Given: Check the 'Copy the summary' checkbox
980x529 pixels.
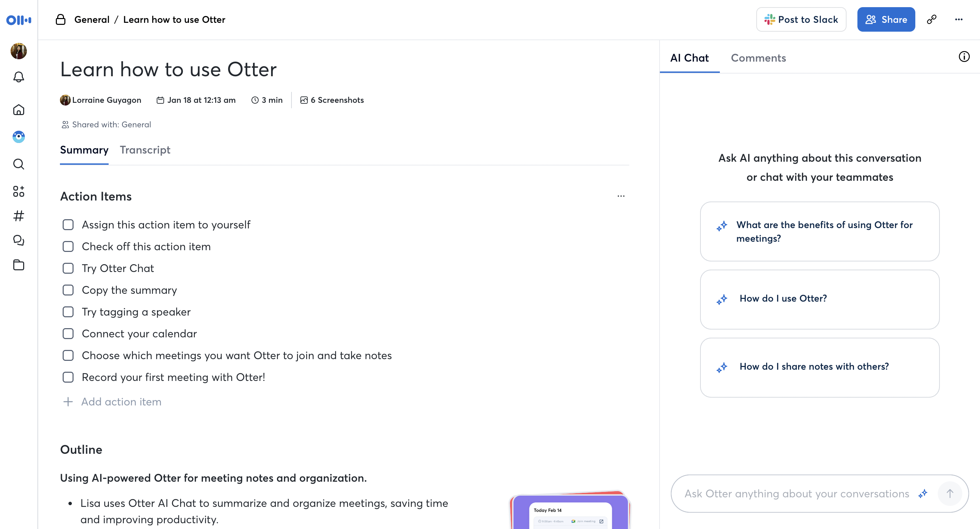Looking at the screenshot, I should [68, 290].
